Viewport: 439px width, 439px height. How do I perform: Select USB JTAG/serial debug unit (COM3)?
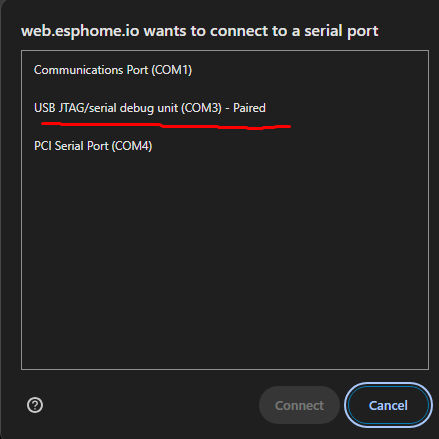[225, 108]
